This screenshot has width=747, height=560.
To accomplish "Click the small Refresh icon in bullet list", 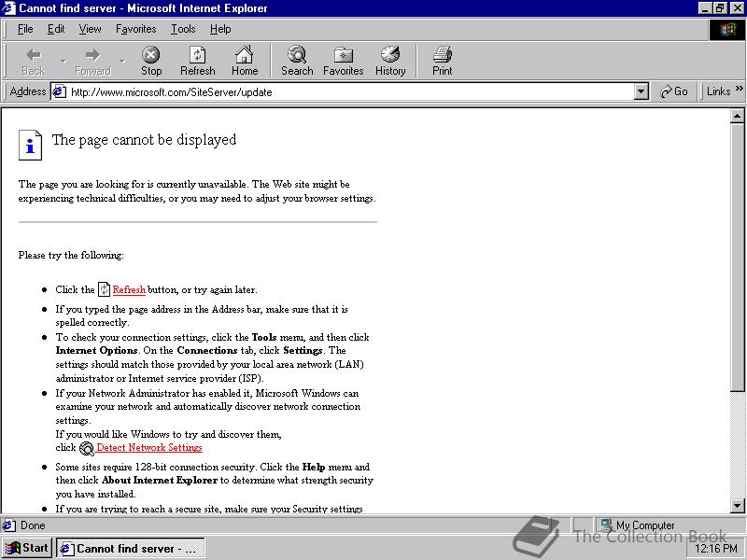I will [x=104, y=289].
